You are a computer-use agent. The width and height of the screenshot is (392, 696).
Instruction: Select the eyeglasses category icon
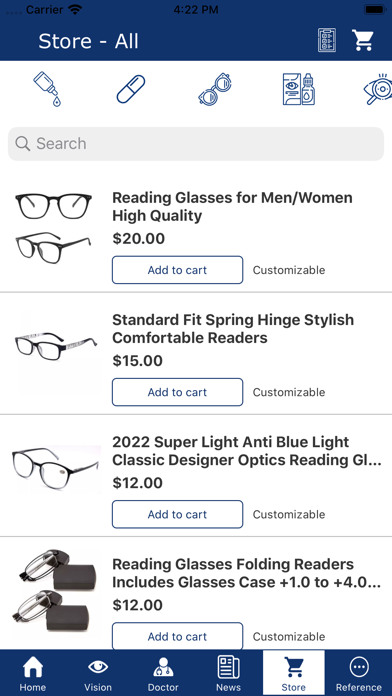(x=215, y=89)
